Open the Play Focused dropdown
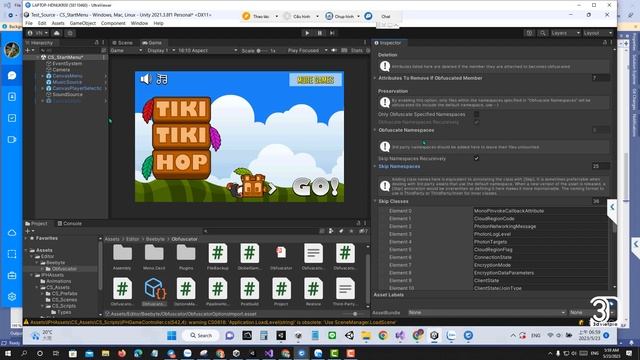The height and width of the screenshot is (360, 640). tap(307, 51)
